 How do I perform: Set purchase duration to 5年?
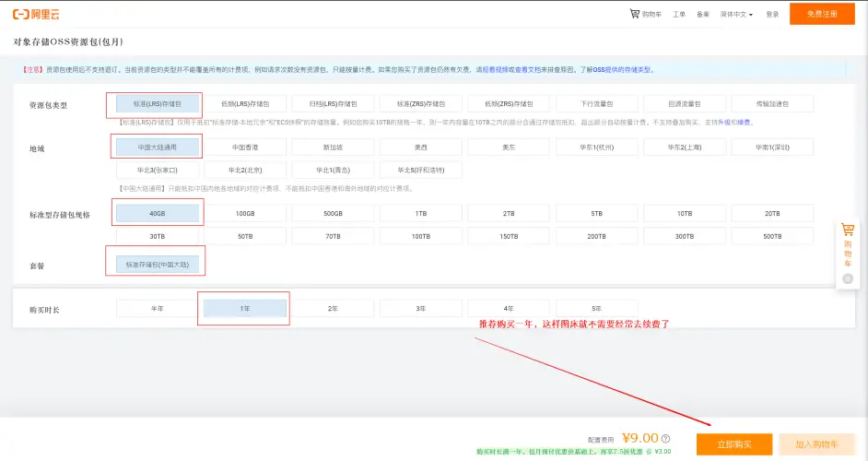point(597,309)
